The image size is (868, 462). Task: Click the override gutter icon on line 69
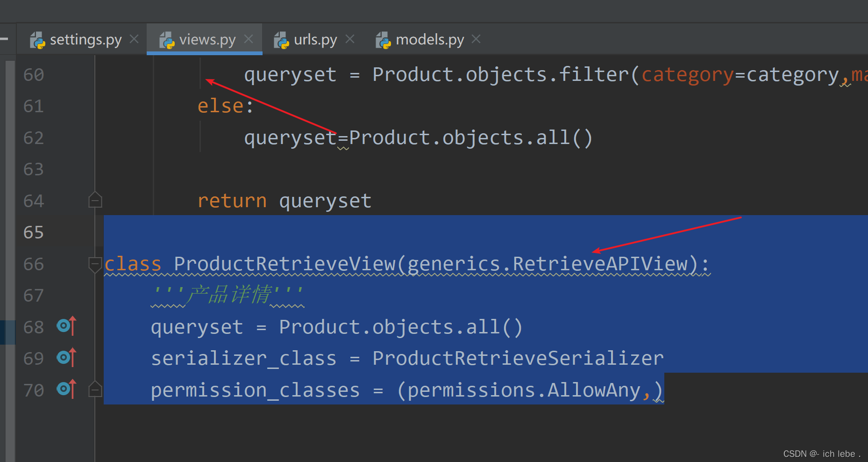pyautogui.click(x=66, y=358)
